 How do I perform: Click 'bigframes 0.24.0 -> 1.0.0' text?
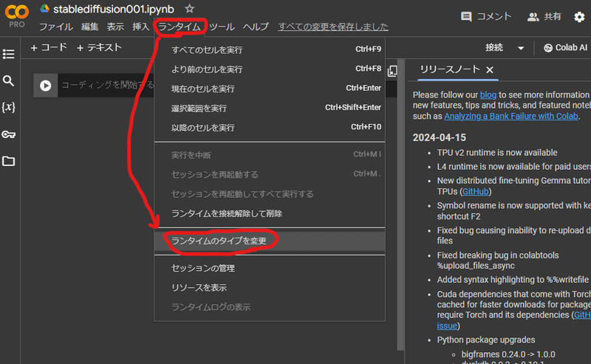coord(508,354)
